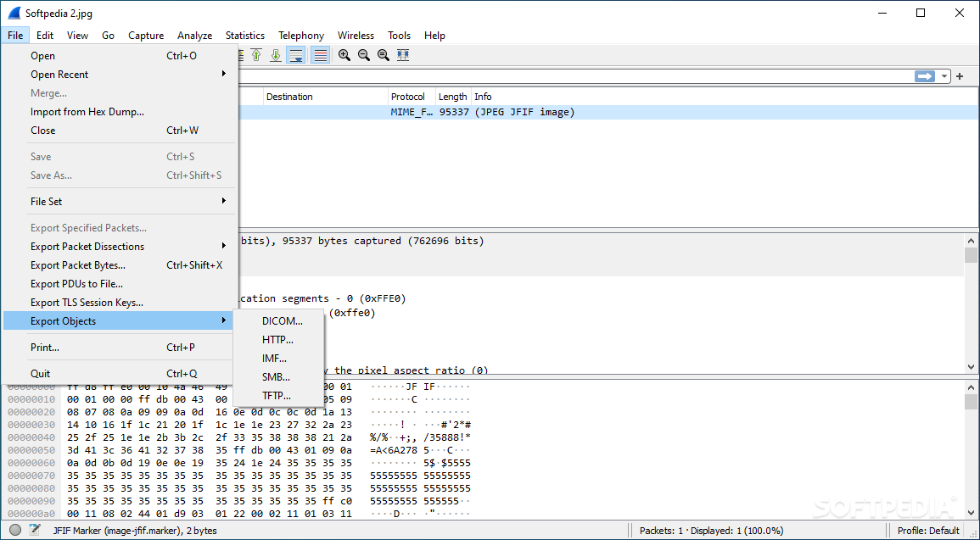Click the zoom in magnifier icon
980x540 pixels.
click(344, 55)
